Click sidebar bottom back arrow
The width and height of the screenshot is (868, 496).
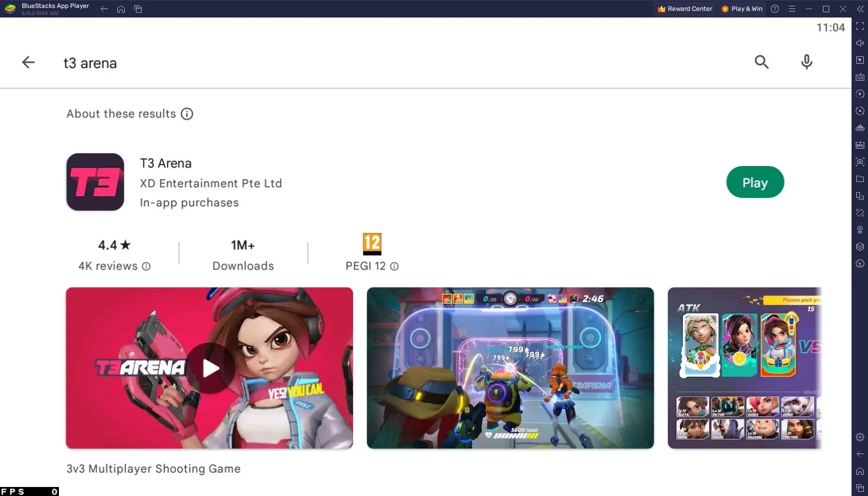pyautogui.click(x=860, y=454)
